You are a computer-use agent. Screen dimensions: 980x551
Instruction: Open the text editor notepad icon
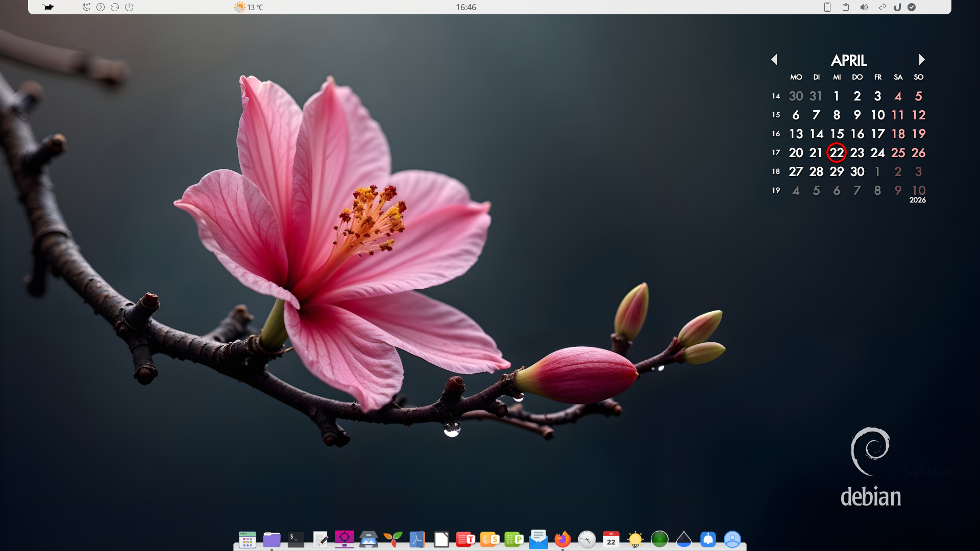coord(320,539)
